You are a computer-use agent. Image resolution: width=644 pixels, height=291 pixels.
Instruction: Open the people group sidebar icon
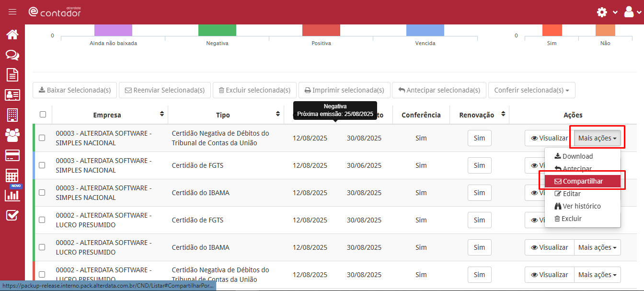click(x=12, y=135)
